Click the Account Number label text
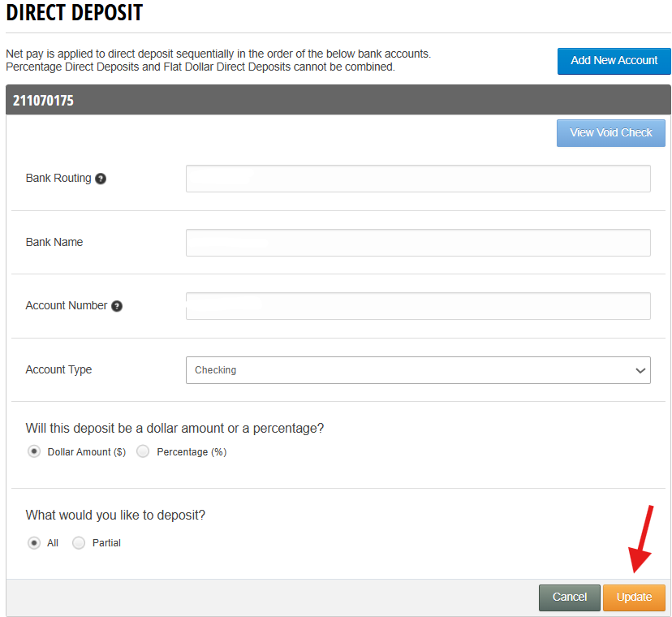Viewport: 672px width, 617px height. click(x=67, y=306)
